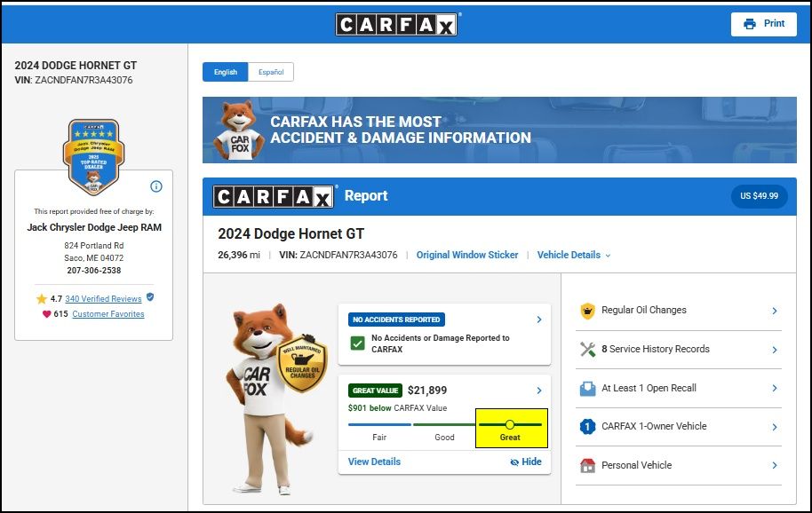
Task: Click the verified shield icon beside reviews
Action: pyautogui.click(x=150, y=296)
